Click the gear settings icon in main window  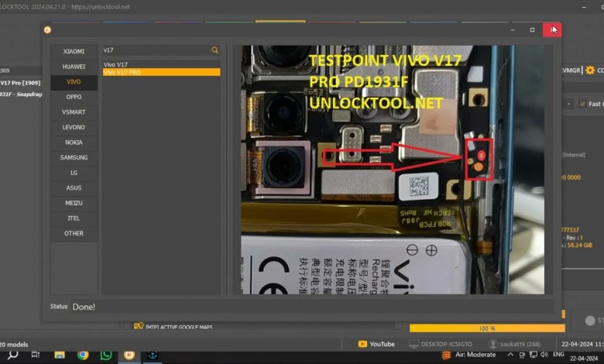(590, 70)
